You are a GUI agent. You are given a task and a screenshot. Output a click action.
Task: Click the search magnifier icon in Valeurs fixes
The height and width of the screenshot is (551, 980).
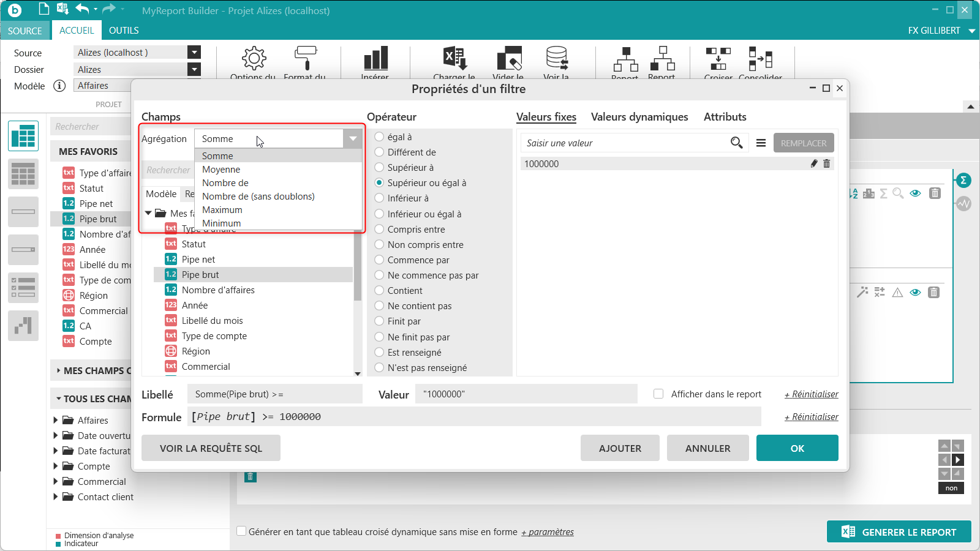(x=736, y=143)
